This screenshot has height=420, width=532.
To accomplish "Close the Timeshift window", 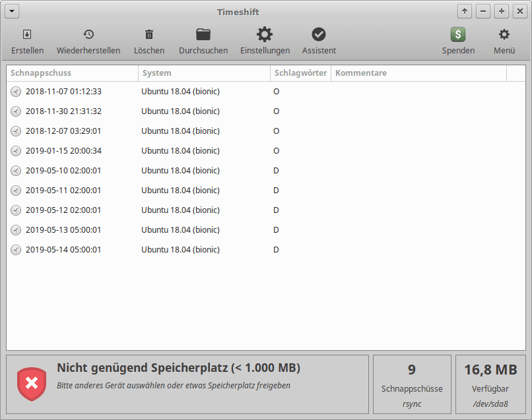I will 519,11.
